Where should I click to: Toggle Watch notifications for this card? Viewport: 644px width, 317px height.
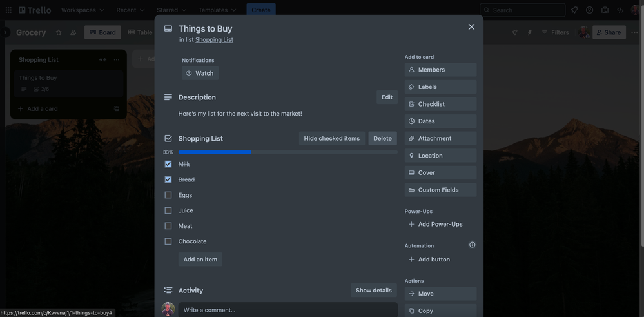coord(200,73)
